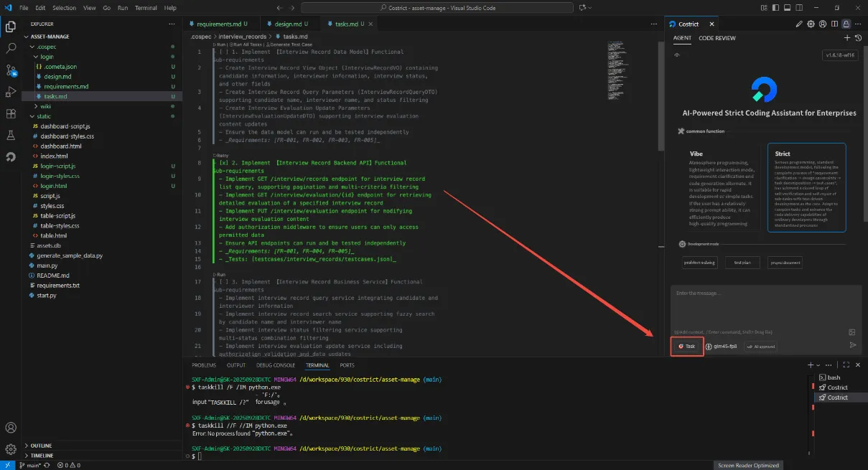Image resolution: width=868 pixels, height=470 pixels.
Task: Switch to the PROBLEMS panel tab
Action: [204, 365]
